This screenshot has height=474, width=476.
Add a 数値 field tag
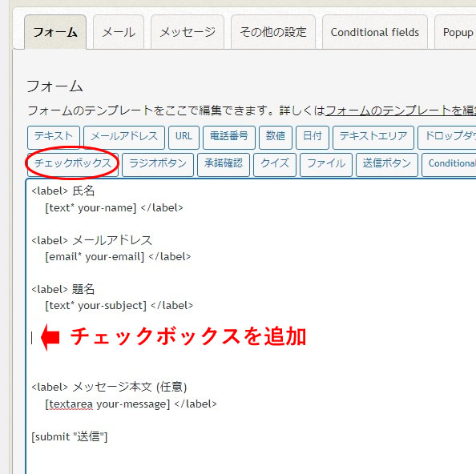[x=276, y=138]
